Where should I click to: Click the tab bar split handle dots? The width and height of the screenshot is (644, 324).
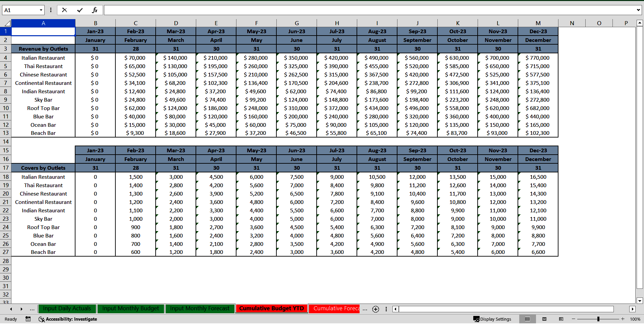(386, 309)
